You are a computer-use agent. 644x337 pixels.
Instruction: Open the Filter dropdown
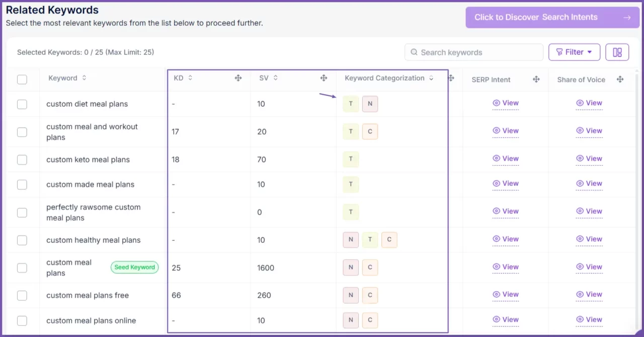tap(574, 52)
